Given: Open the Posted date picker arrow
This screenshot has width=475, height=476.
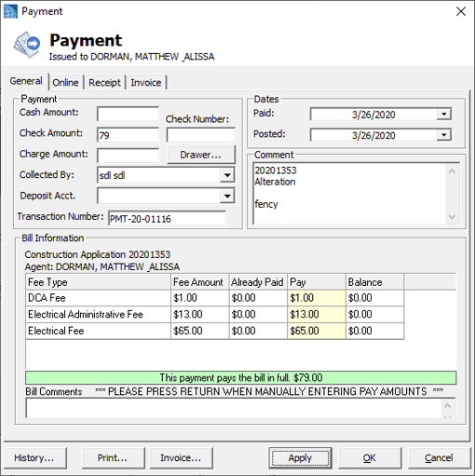Looking at the screenshot, I should coord(444,135).
